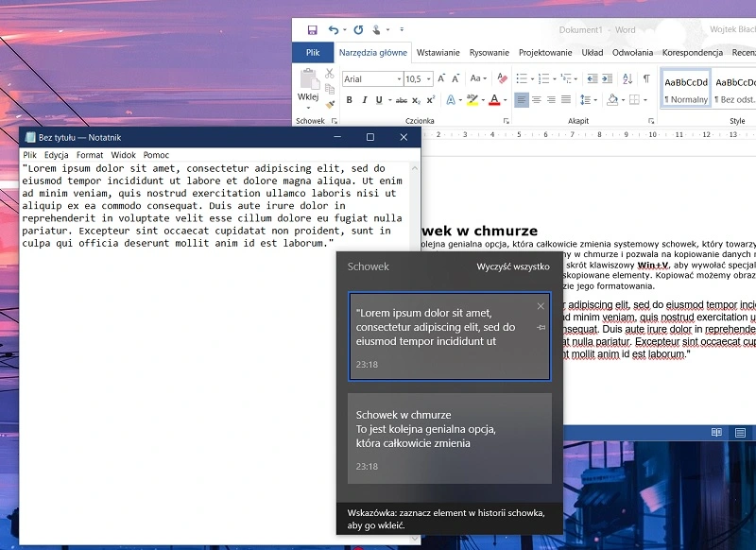Image resolution: width=756 pixels, height=550 pixels.
Task: Toggle bold formatting in Word
Action: click(349, 100)
